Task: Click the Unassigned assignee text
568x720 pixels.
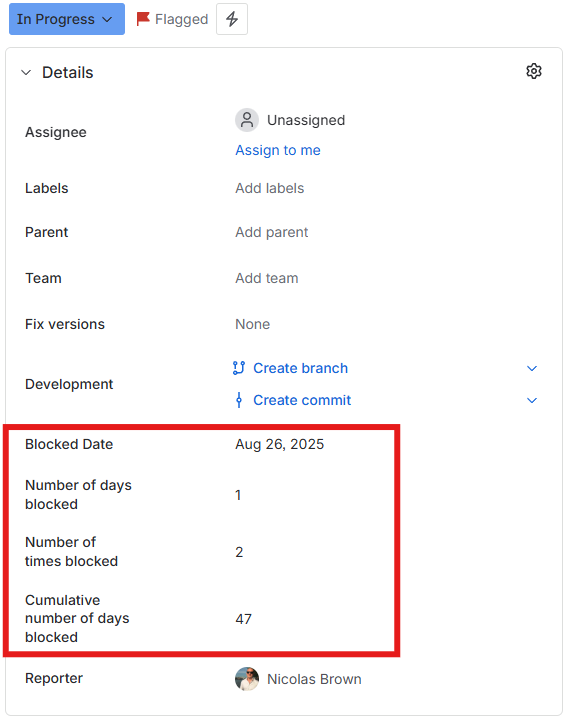Action: (x=306, y=120)
